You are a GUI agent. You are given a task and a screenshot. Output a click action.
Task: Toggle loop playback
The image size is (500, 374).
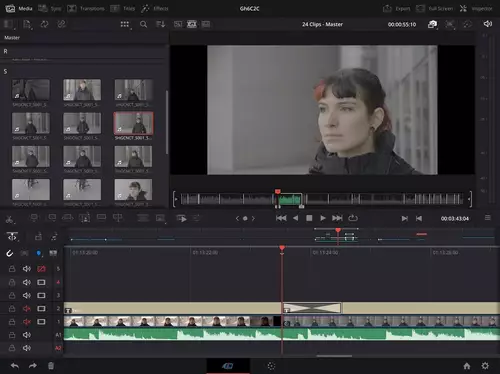353,218
